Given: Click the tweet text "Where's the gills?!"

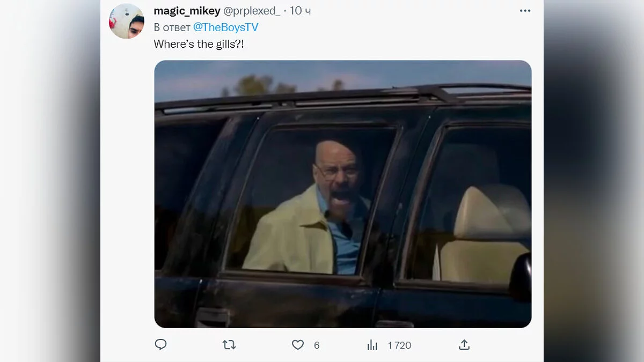Looking at the screenshot, I should pos(199,44).
